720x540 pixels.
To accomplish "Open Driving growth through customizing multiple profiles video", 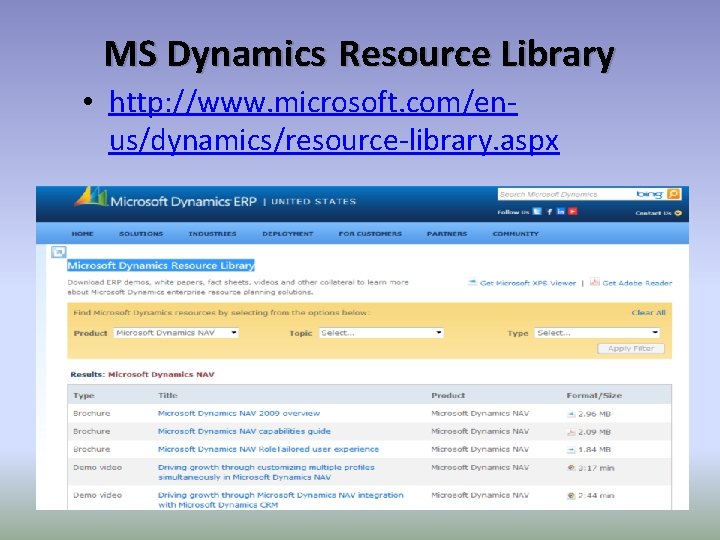I will [x=266, y=472].
